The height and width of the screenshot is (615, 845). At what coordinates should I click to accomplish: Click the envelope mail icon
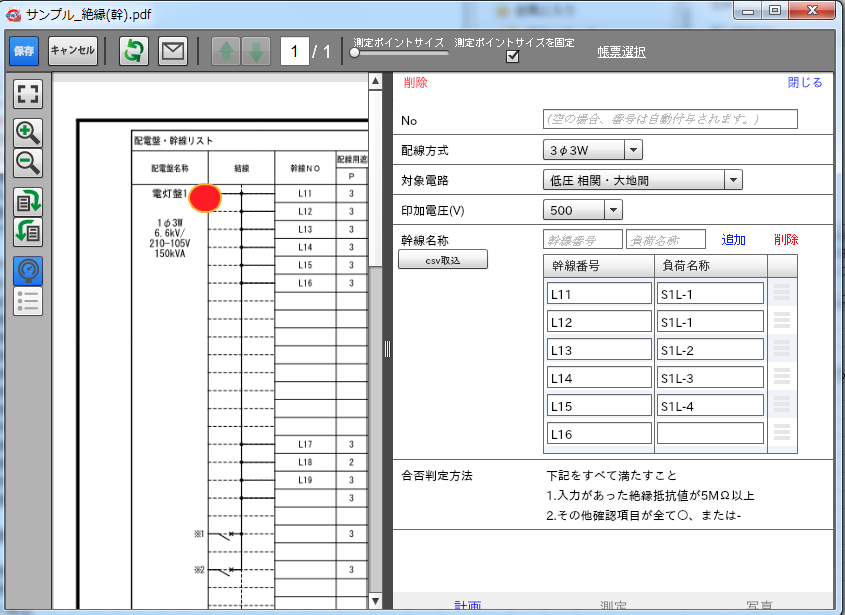coord(173,51)
